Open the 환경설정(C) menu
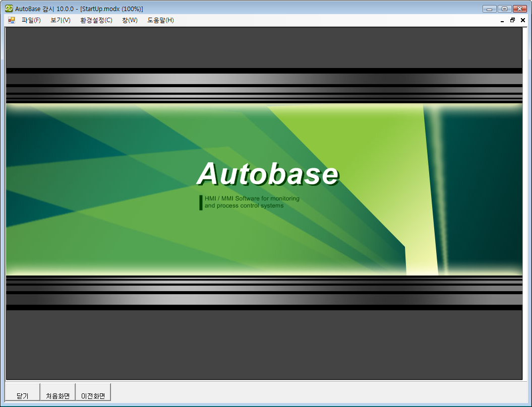 [96, 20]
